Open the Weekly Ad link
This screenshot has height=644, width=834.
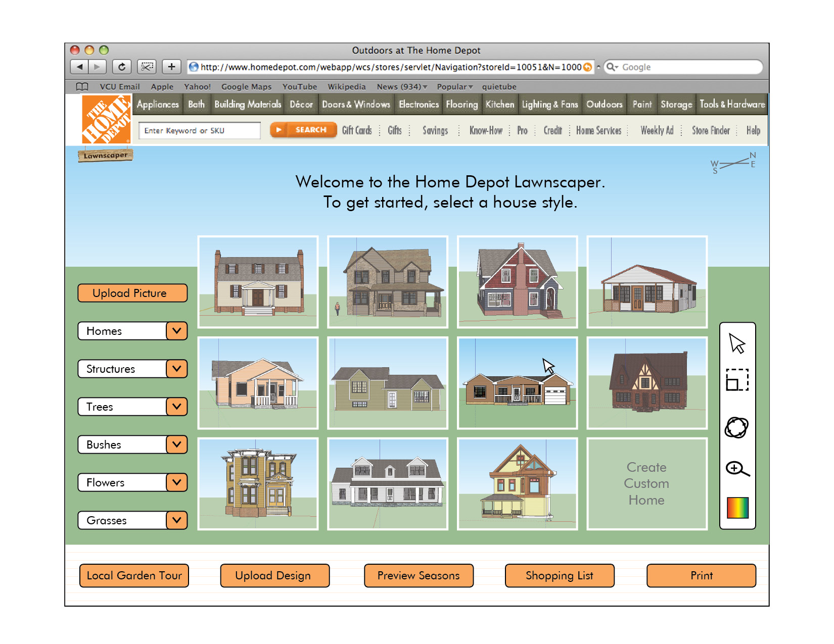[657, 130]
